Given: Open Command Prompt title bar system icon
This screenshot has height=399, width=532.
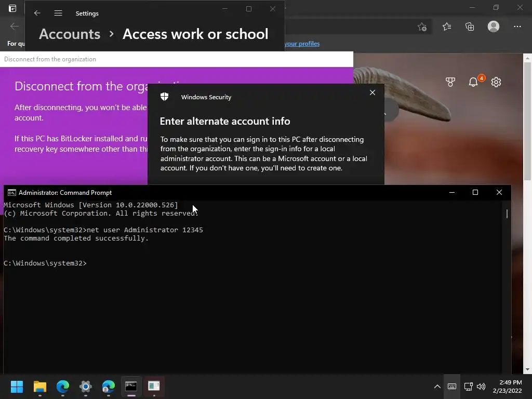Looking at the screenshot, I should [11, 193].
